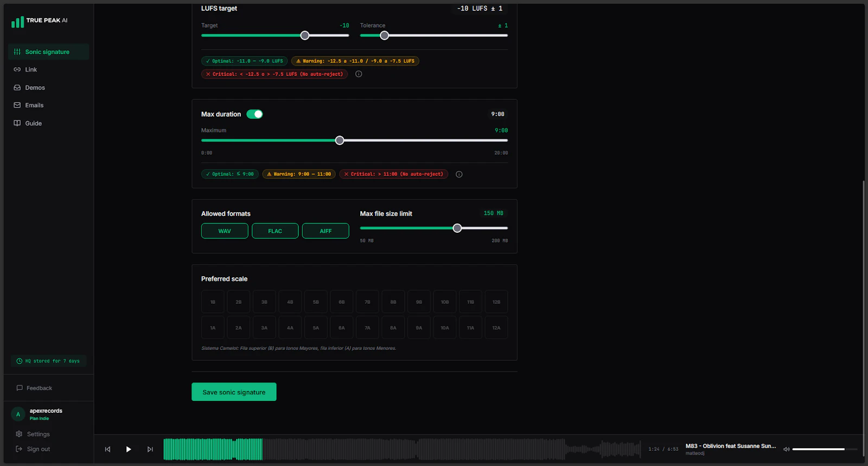Screen dimensions: 868x466
Task: Select the 1B scale key
Action: [x=213, y=302]
